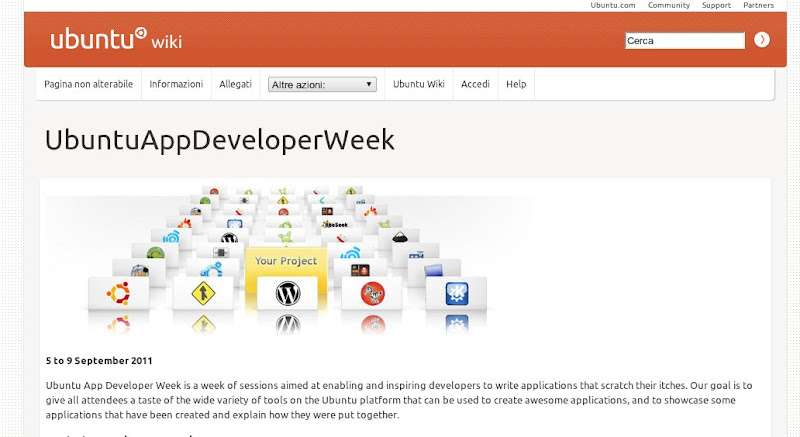This screenshot has width=800, height=437.
Task: Click the small WordPress icon in third row
Action: pos(229,238)
